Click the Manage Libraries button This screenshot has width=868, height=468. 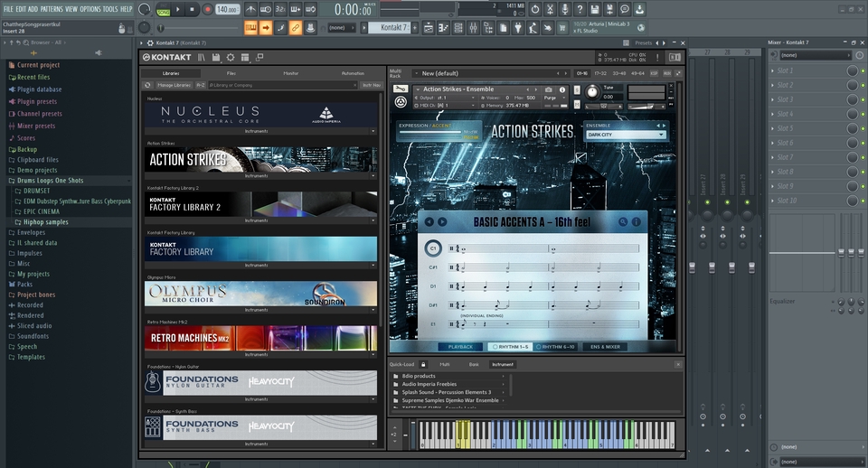click(174, 85)
